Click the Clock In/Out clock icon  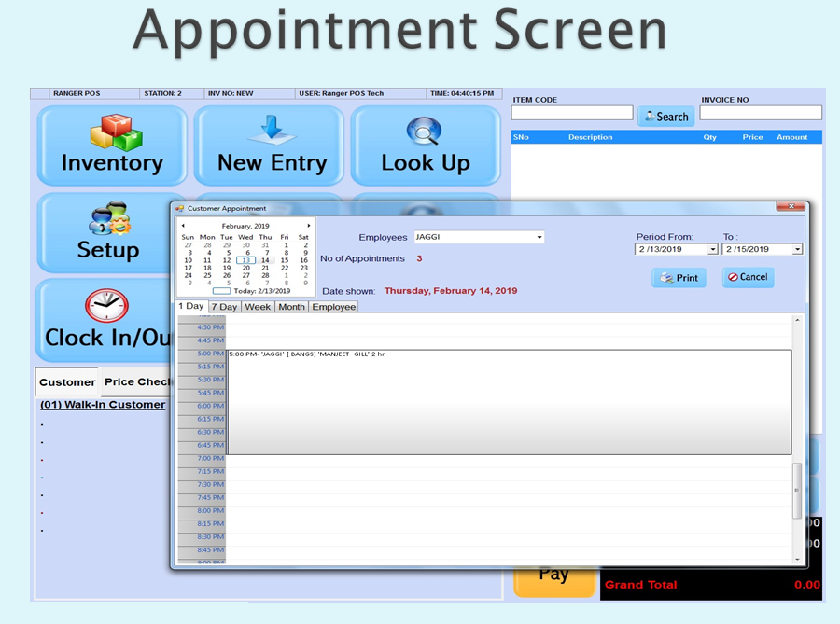click(x=105, y=306)
